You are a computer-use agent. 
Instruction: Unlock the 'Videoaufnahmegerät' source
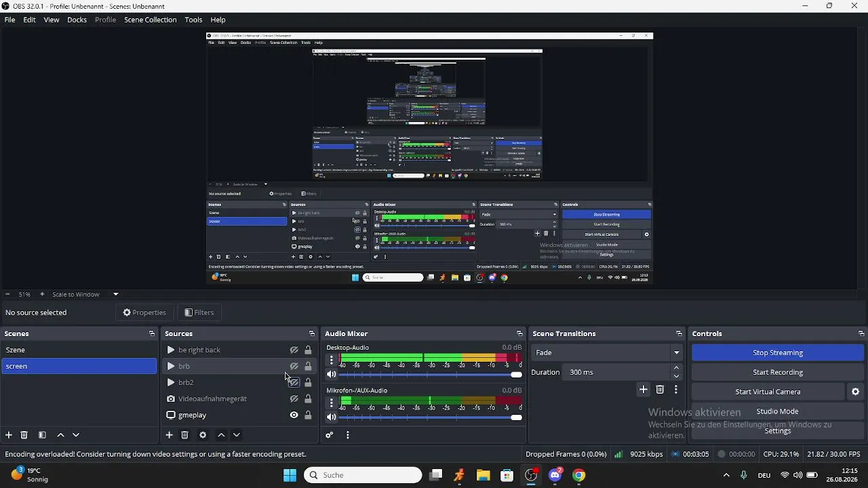(x=308, y=399)
